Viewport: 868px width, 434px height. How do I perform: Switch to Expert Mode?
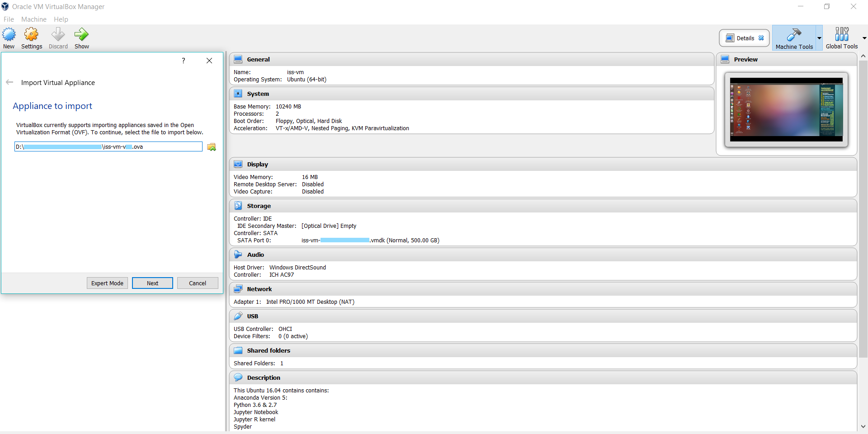[107, 283]
